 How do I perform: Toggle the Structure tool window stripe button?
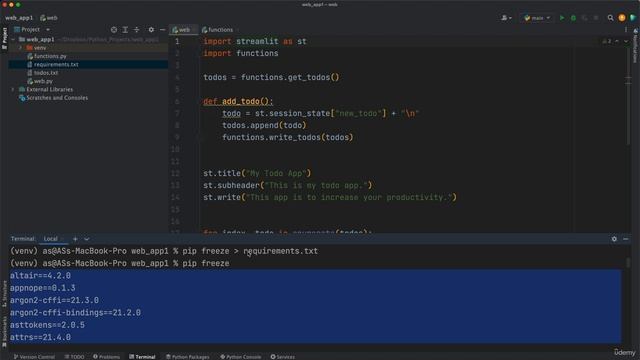(4, 293)
